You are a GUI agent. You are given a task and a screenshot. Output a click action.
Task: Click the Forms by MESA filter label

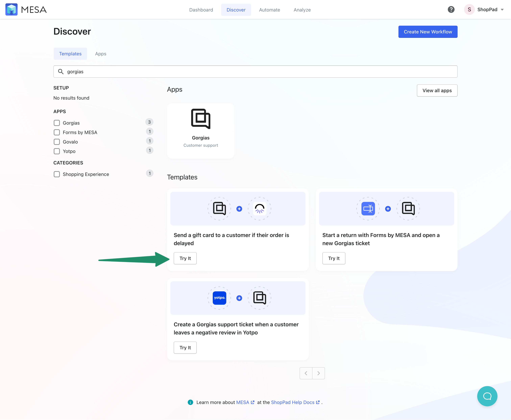(80, 132)
